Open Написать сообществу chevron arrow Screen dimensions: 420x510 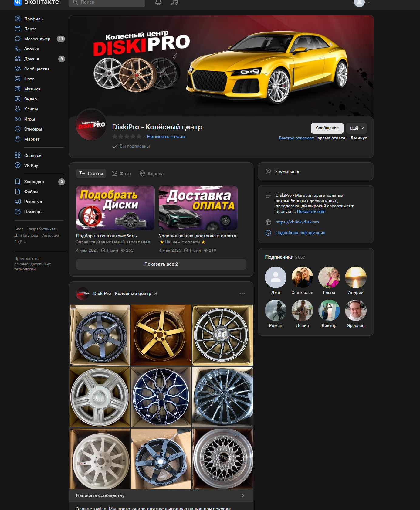243,495
